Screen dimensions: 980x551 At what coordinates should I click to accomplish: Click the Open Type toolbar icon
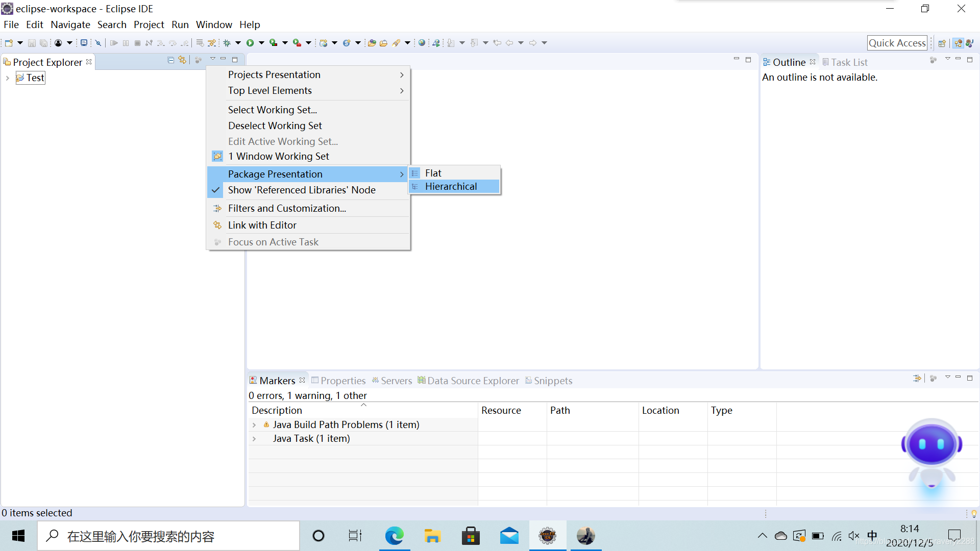tap(372, 43)
